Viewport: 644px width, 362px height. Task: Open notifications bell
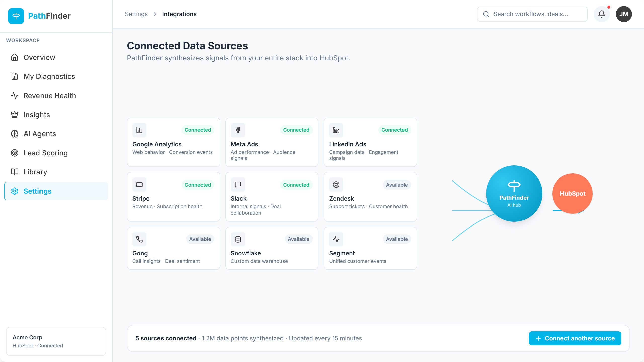coord(601,14)
